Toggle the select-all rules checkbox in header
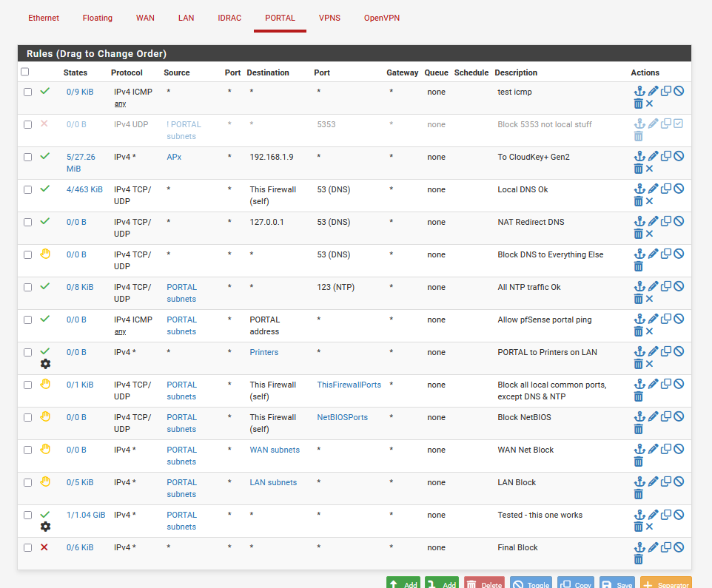This screenshot has width=712, height=588. 25,72
